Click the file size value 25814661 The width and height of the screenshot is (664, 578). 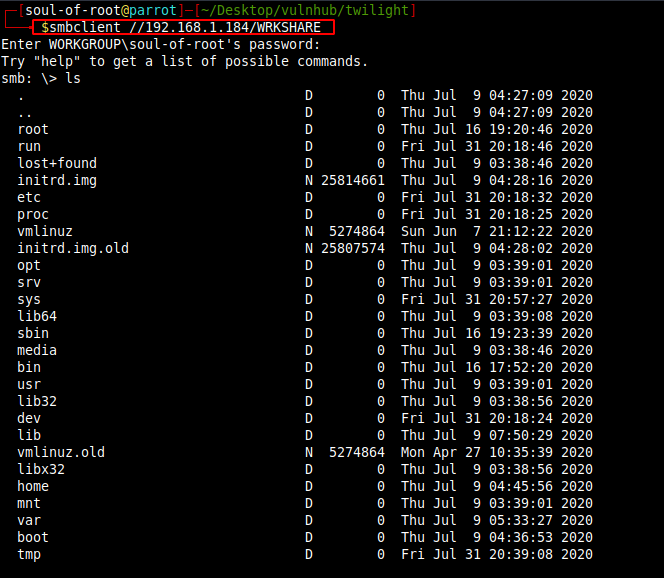click(x=353, y=180)
